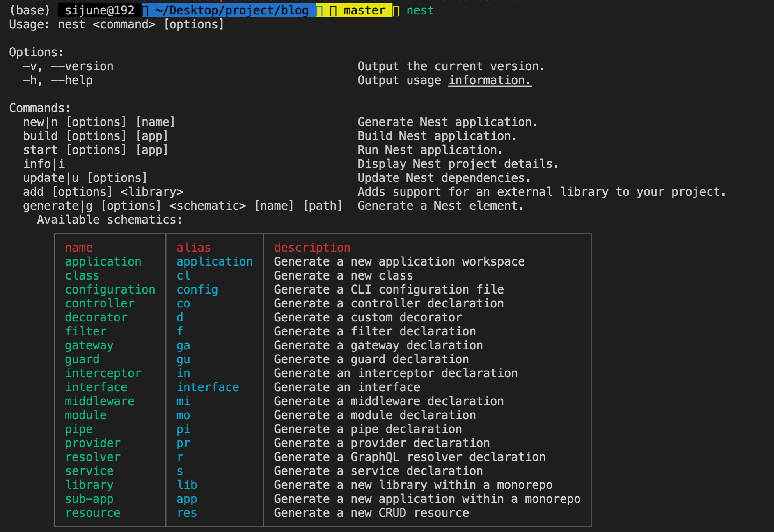
Task: Click 'interceptor' in the name column
Action: (103, 373)
